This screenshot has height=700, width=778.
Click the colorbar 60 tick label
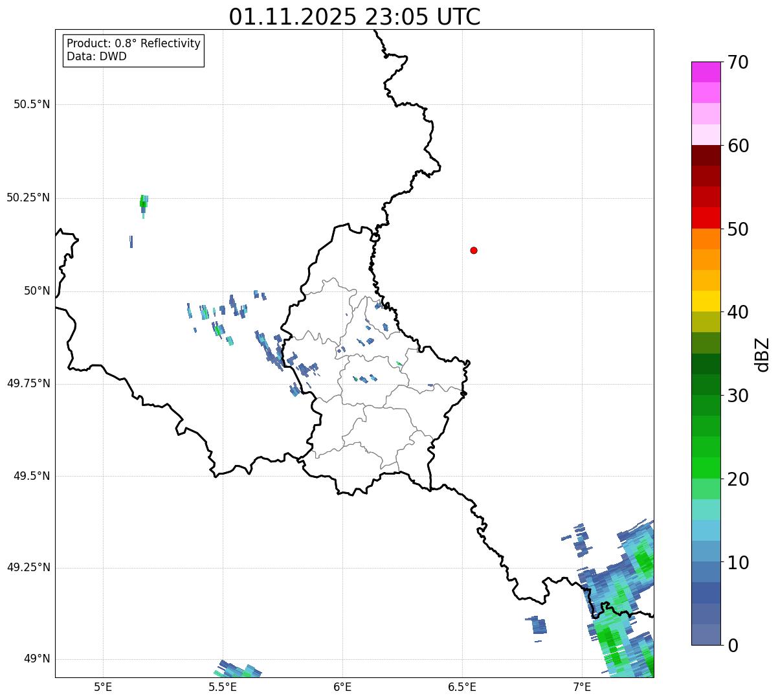tap(738, 146)
